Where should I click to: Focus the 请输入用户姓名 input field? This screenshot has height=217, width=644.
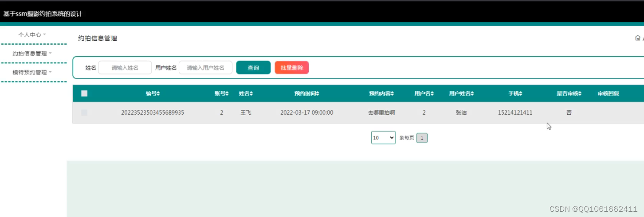coord(205,68)
